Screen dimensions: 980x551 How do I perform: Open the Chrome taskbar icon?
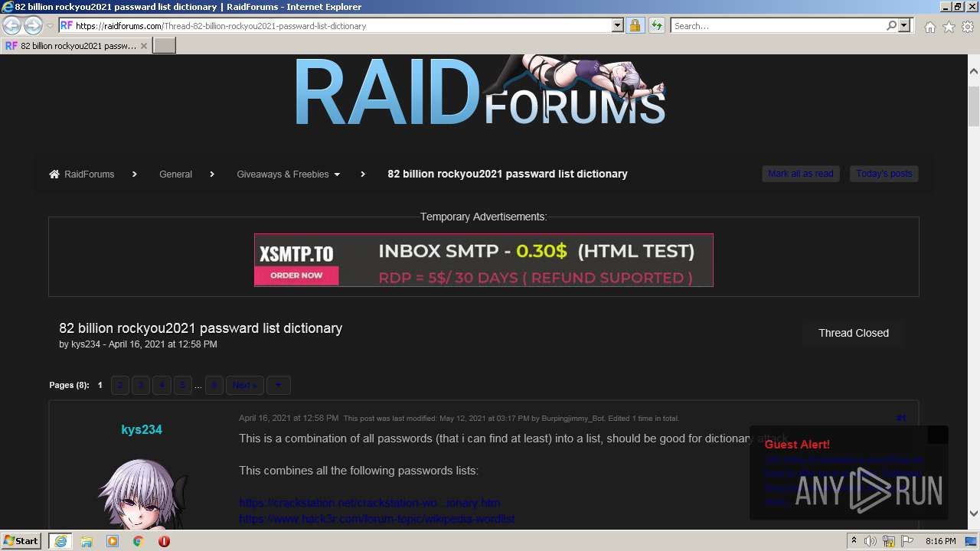139,541
